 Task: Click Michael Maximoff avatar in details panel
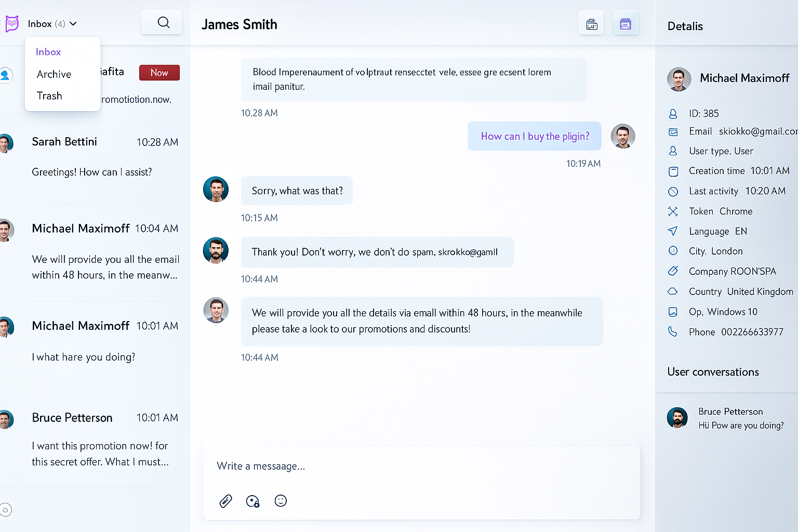pyautogui.click(x=679, y=79)
